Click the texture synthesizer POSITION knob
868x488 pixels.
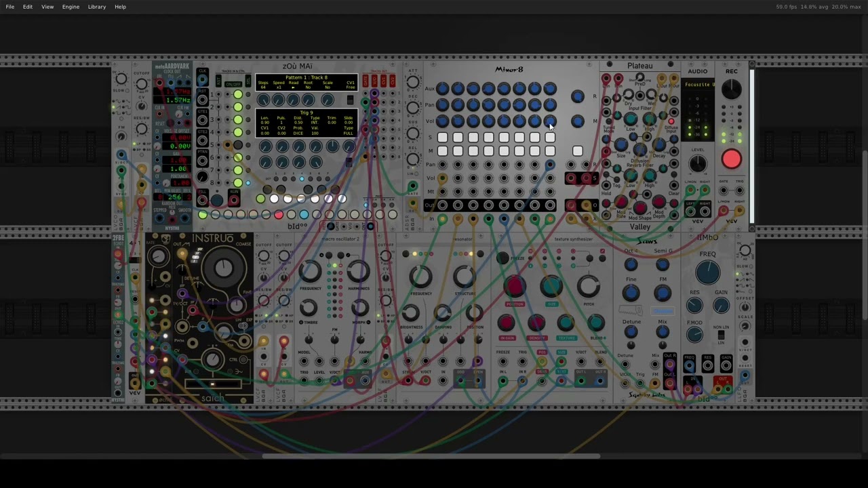514,287
